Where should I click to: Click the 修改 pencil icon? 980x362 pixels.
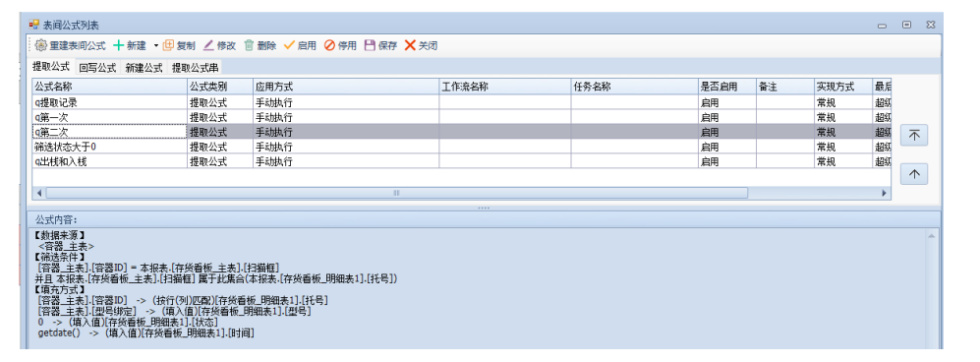coord(208,45)
